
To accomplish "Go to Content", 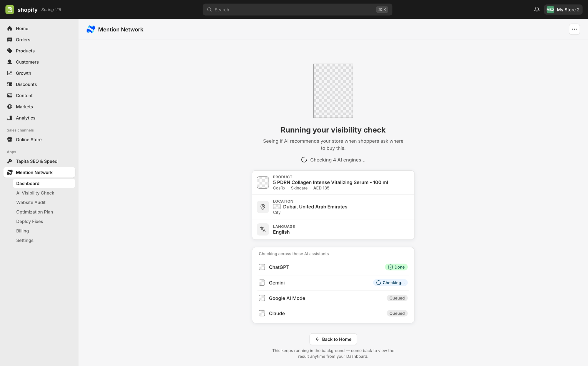I will tap(39, 96).
